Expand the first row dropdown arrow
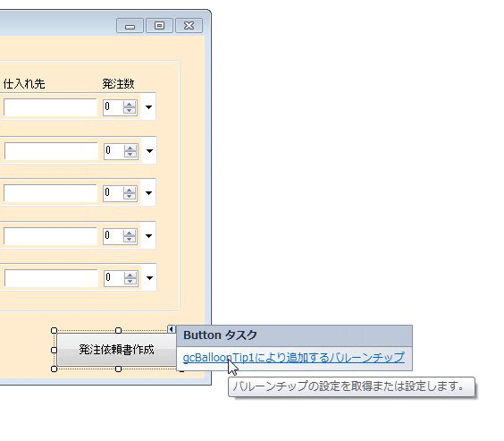The height and width of the screenshot is (441, 504). [148, 107]
